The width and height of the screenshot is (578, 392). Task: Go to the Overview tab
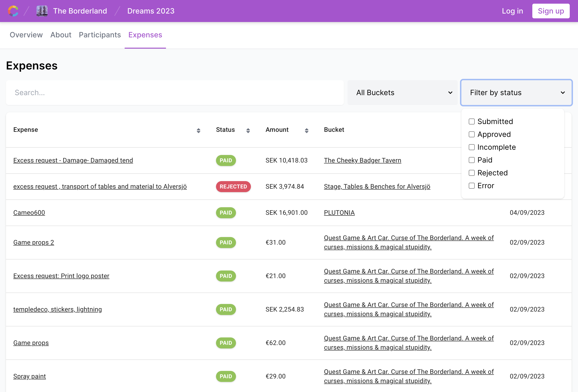pyautogui.click(x=26, y=35)
